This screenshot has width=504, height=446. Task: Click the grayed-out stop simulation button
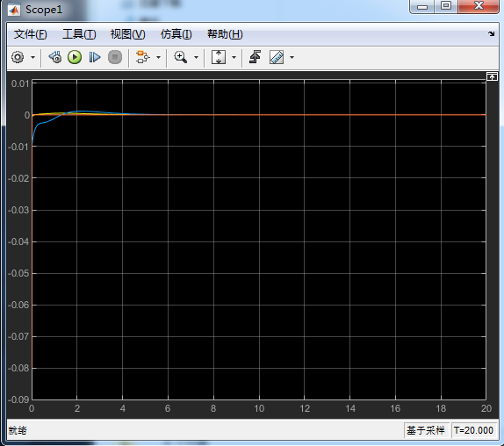pos(115,58)
